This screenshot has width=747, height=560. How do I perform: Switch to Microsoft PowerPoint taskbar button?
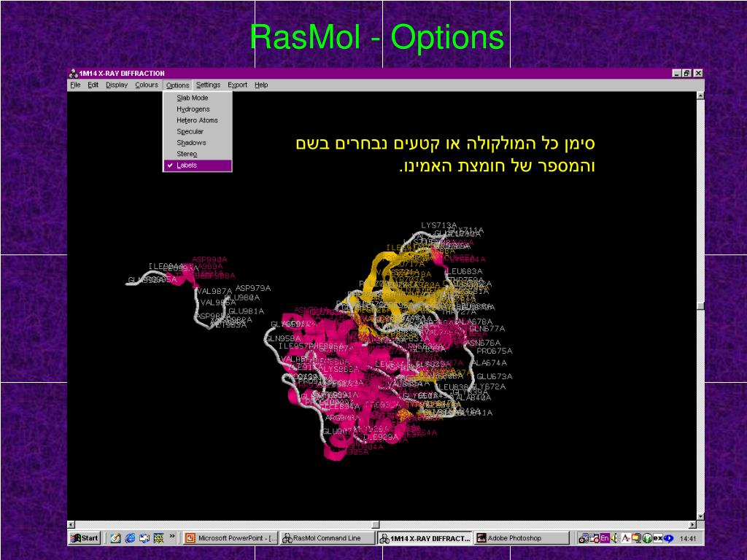click(231, 538)
